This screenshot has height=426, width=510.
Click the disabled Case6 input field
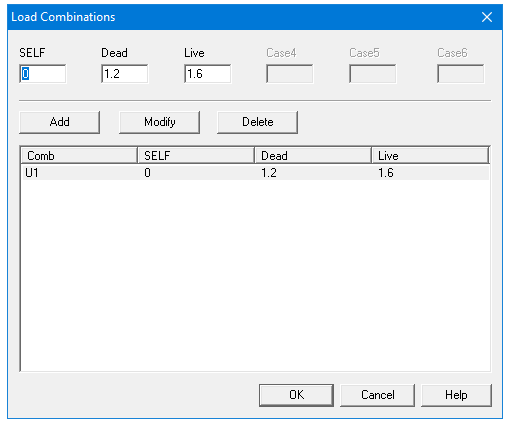pos(461,74)
